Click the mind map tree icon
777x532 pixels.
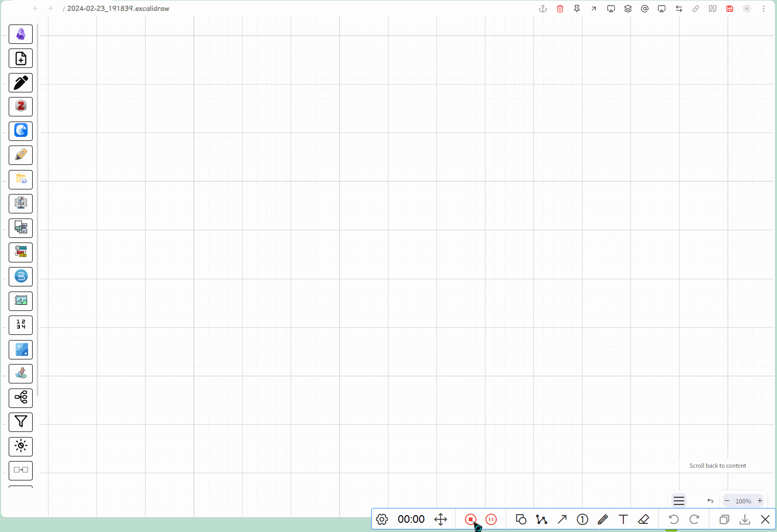point(21,398)
